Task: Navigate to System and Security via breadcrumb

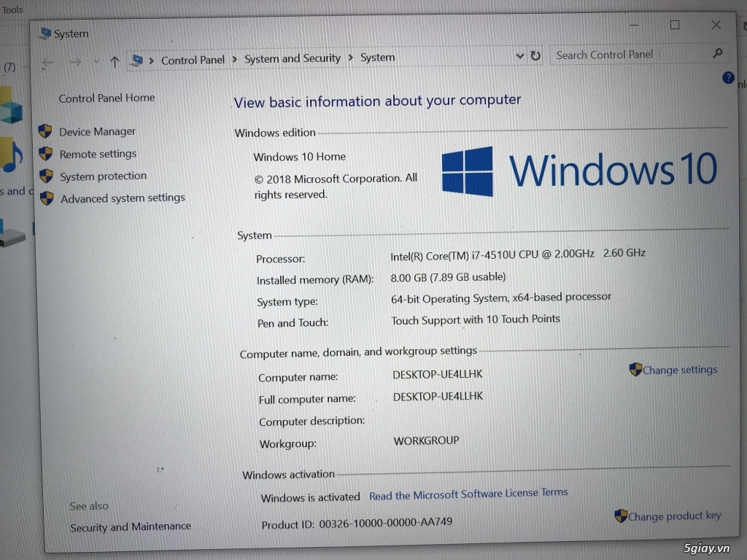Action: pyautogui.click(x=293, y=58)
